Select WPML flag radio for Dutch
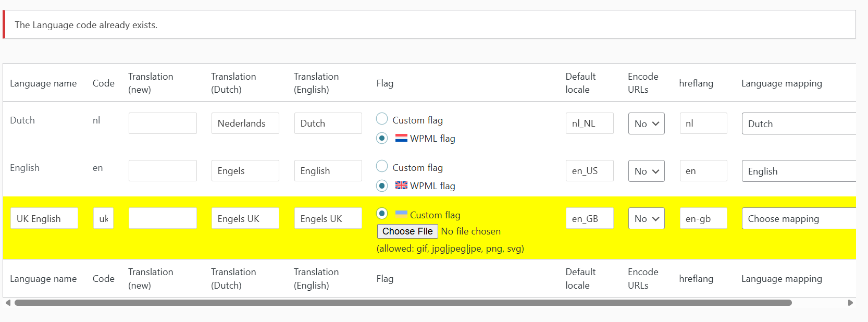This screenshot has height=322, width=868. (x=382, y=138)
